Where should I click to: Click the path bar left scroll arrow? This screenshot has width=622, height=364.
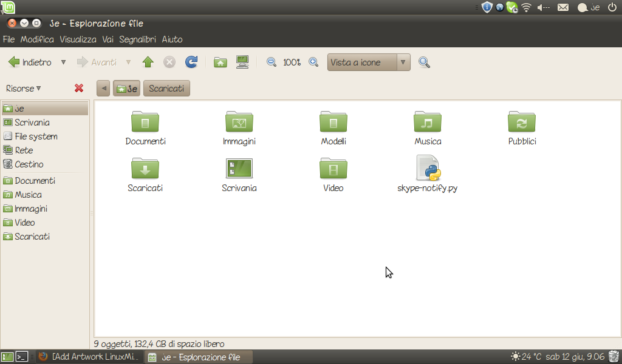point(103,89)
